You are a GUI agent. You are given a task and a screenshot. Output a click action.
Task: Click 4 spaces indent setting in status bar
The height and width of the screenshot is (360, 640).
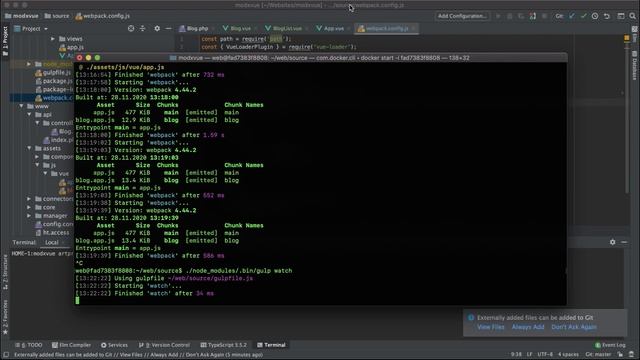pos(568,355)
